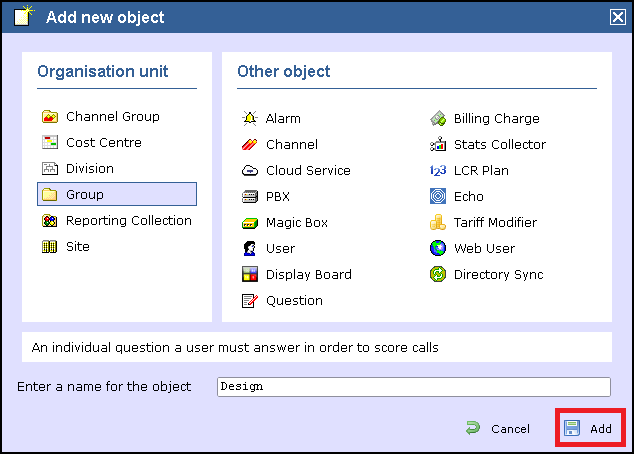Select the Magic Box label
The height and width of the screenshot is (454, 634).
coord(297,223)
